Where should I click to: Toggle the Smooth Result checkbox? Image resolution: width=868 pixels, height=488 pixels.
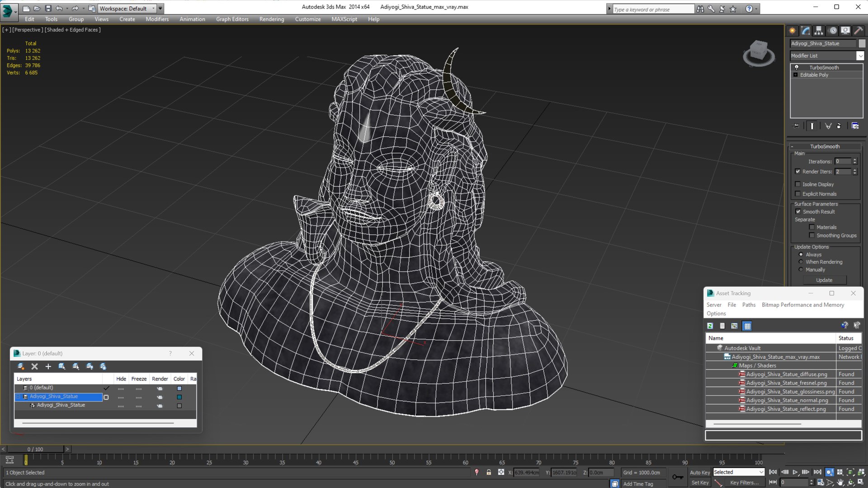(x=798, y=211)
